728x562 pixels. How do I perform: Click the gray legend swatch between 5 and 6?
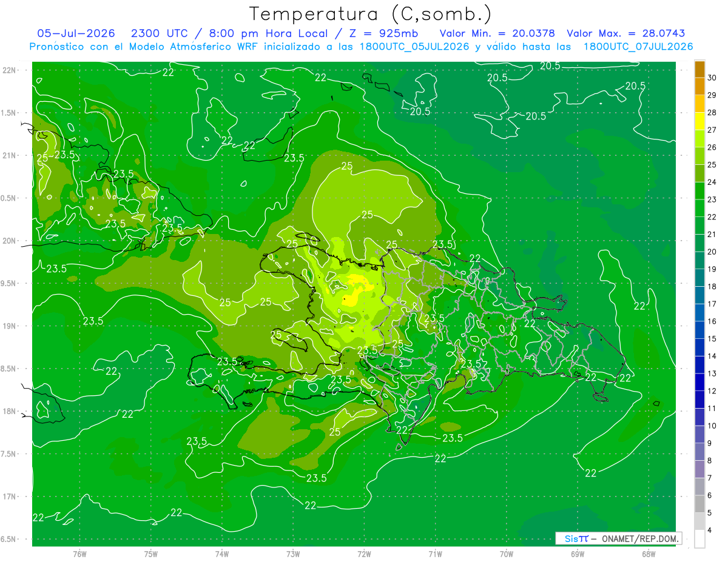coord(699,504)
